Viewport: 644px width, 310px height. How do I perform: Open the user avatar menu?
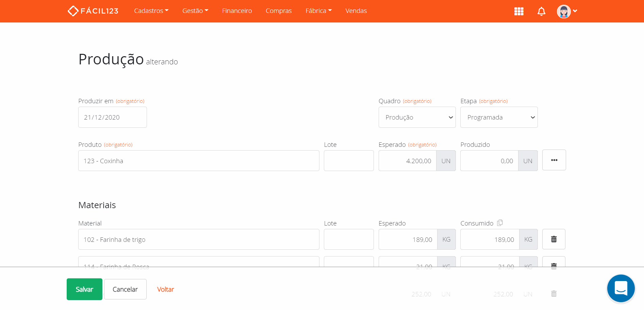click(x=567, y=11)
